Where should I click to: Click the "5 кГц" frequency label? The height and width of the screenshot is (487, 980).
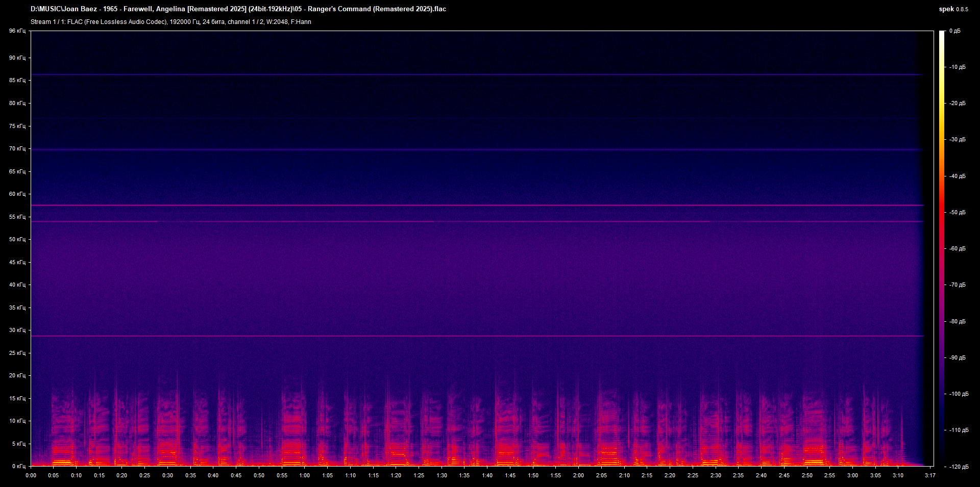click(19, 444)
